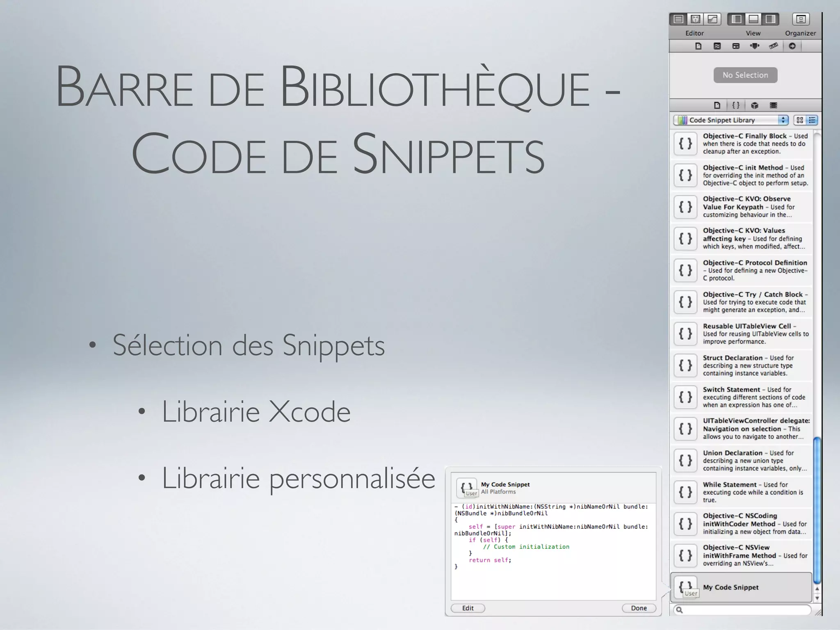Open the Assistant editor (butler icon)

click(x=695, y=19)
